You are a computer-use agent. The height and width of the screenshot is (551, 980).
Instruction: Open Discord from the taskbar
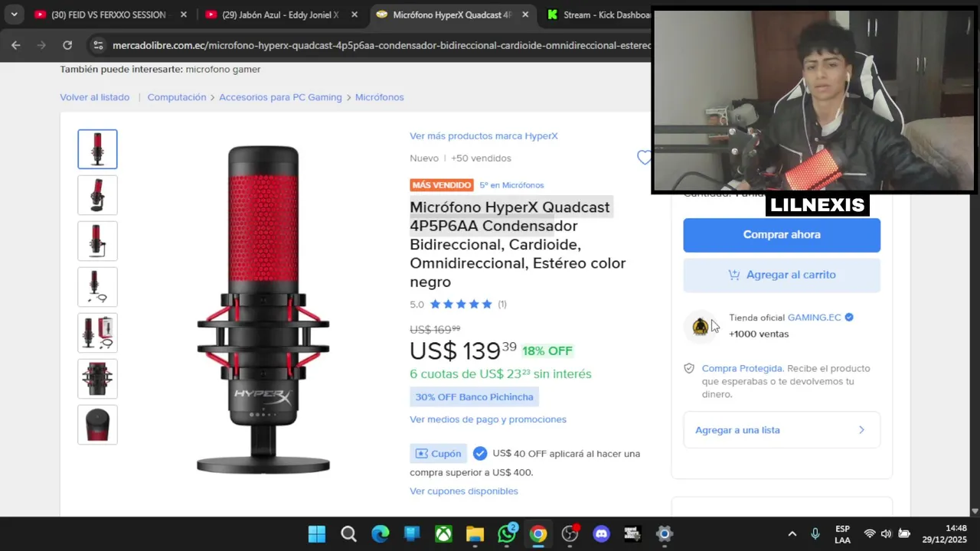coord(602,534)
